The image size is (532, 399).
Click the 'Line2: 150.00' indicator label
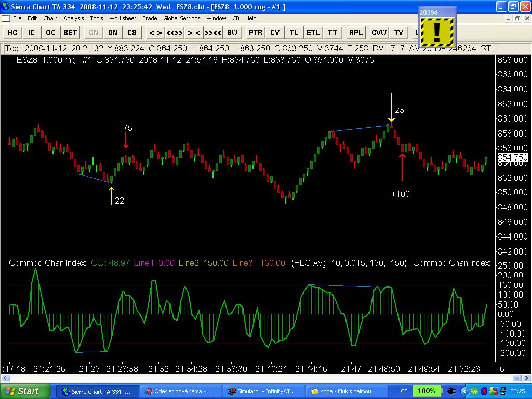[x=204, y=263]
